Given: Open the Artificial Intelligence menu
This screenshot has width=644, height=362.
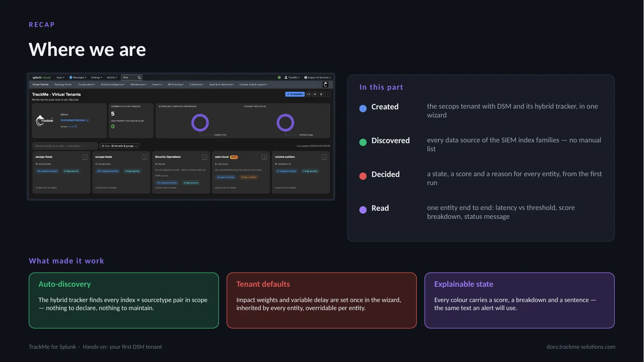Looking at the screenshot, I should coord(113,85).
